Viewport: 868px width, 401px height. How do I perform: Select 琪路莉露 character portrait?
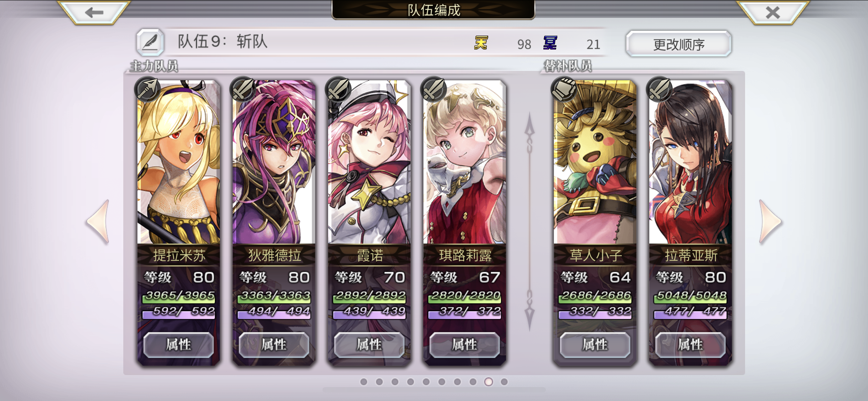[464, 162]
